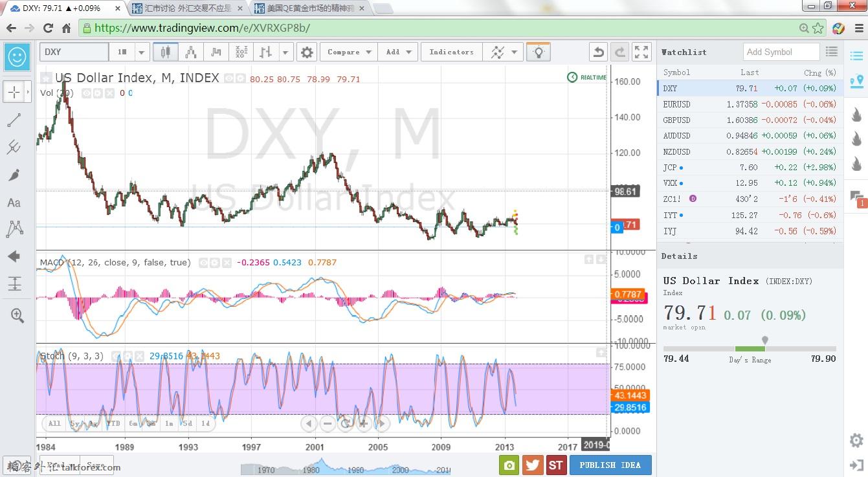Toggle visibility of Vol indicator
The width and height of the screenshot is (868, 477).
pyautogui.click(x=87, y=93)
